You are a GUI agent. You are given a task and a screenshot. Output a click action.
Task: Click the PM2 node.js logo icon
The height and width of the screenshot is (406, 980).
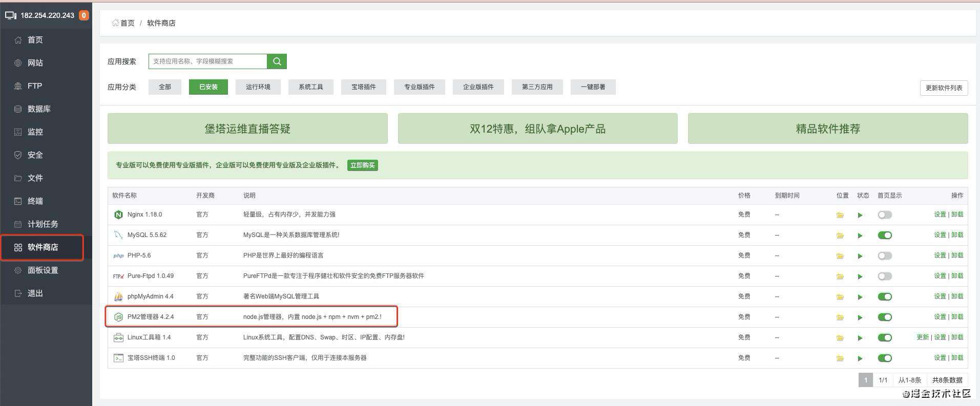pyautogui.click(x=118, y=317)
